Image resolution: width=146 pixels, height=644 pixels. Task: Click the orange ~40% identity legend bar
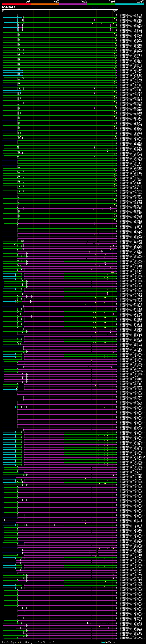click(45, 4)
